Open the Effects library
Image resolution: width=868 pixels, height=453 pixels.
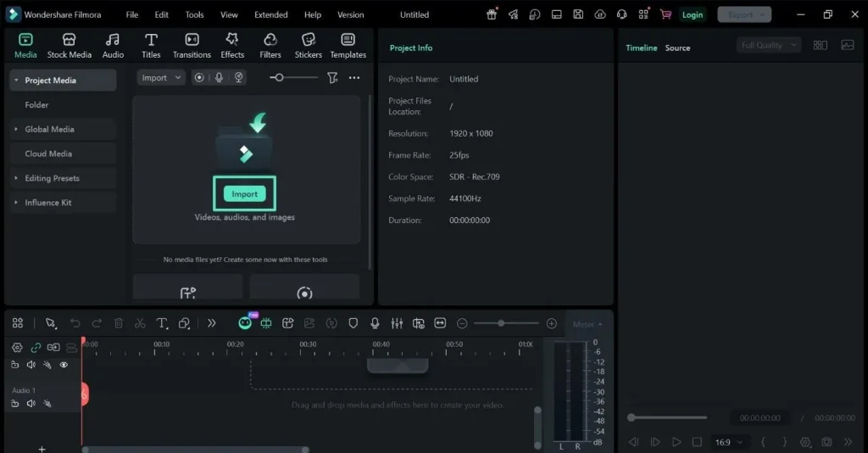[x=232, y=46]
